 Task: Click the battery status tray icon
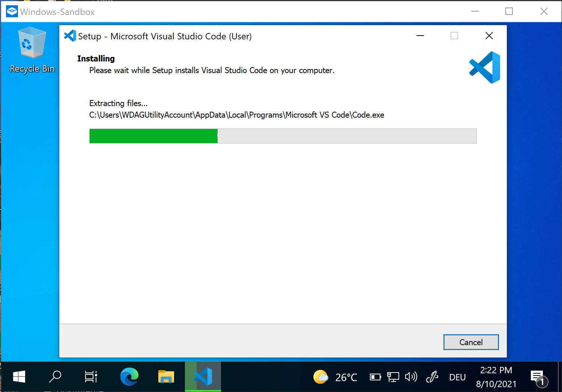(375, 377)
